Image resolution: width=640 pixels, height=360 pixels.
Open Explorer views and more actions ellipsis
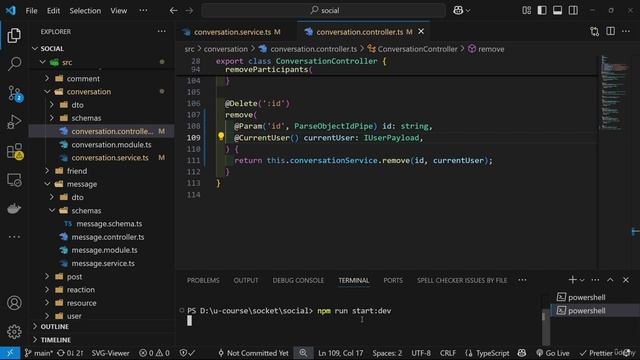pos(162,31)
